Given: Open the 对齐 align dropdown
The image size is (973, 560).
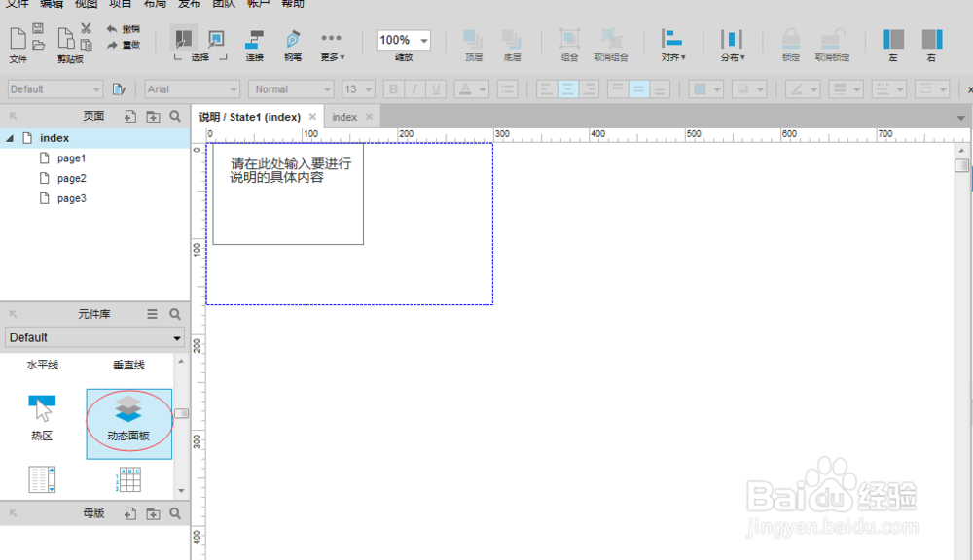Looking at the screenshot, I should (672, 46).
